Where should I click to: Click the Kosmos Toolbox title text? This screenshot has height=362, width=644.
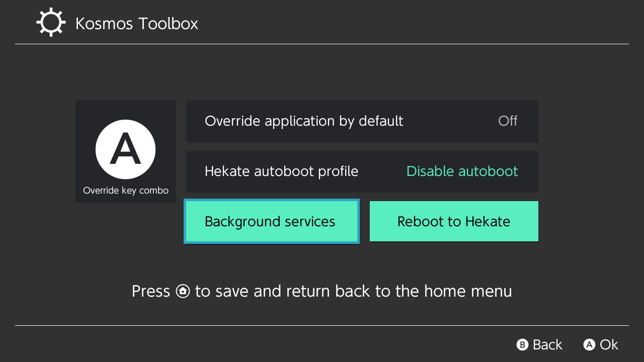(136, 24)
